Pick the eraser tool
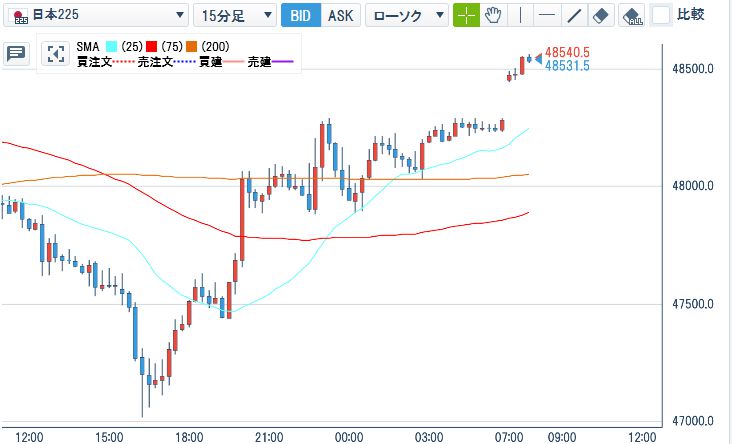 [x=600, y=15]
